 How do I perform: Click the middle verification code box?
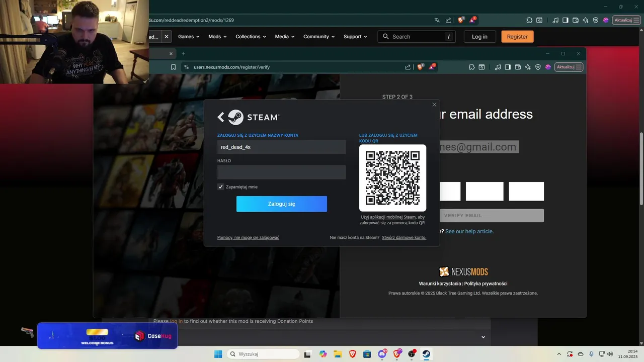coord(485,192)
